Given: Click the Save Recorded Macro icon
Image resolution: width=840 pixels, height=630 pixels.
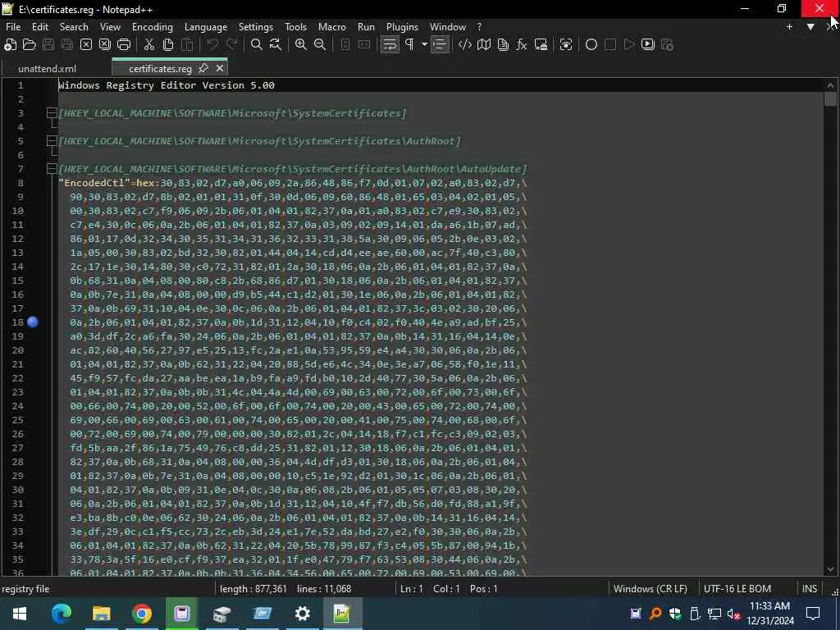Looking at the screenshot, I should pyautogui.click(x=667, y=45).
